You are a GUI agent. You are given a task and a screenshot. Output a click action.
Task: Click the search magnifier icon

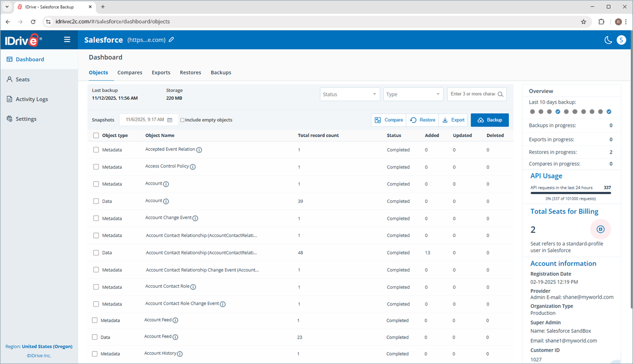coord(500,94)
